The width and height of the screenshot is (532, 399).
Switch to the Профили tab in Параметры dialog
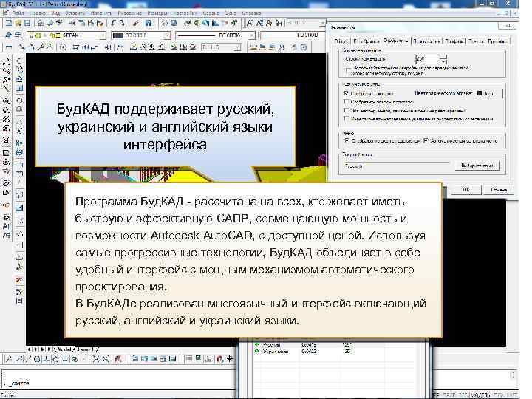point(454,41)
